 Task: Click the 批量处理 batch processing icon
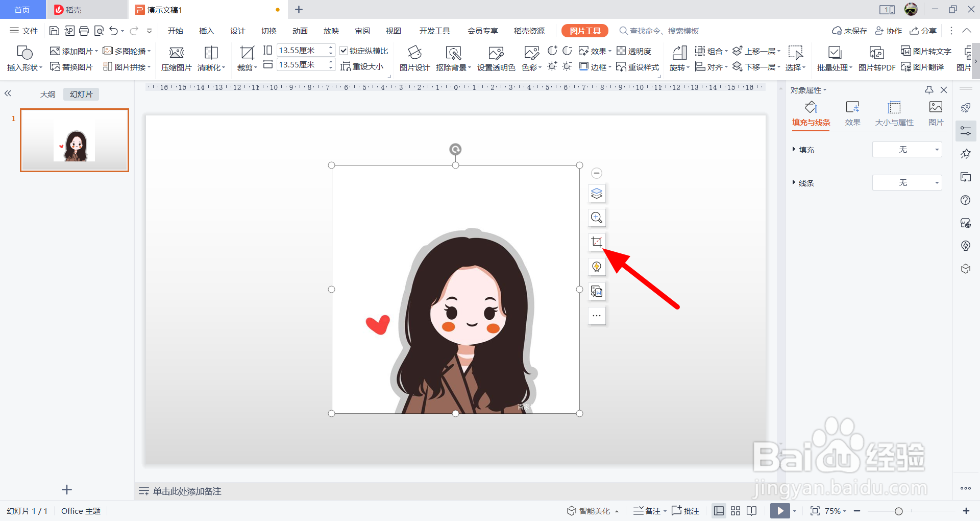[x=835, y=59]
